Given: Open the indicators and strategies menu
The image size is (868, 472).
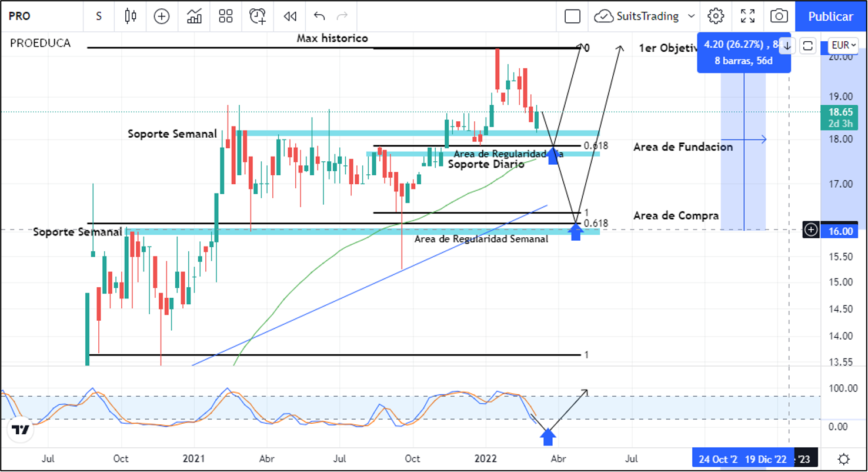Looking at the screenshot, I should point(194,16).
